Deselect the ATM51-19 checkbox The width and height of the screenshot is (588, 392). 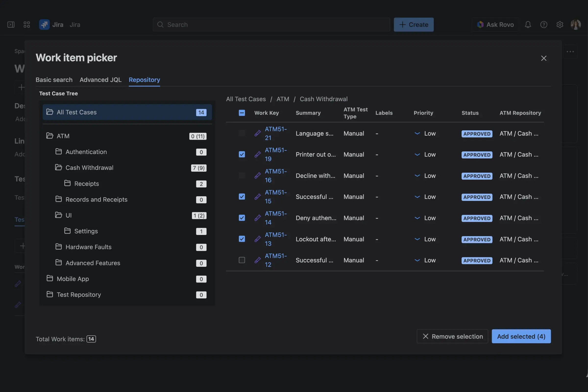click(242, 154)
